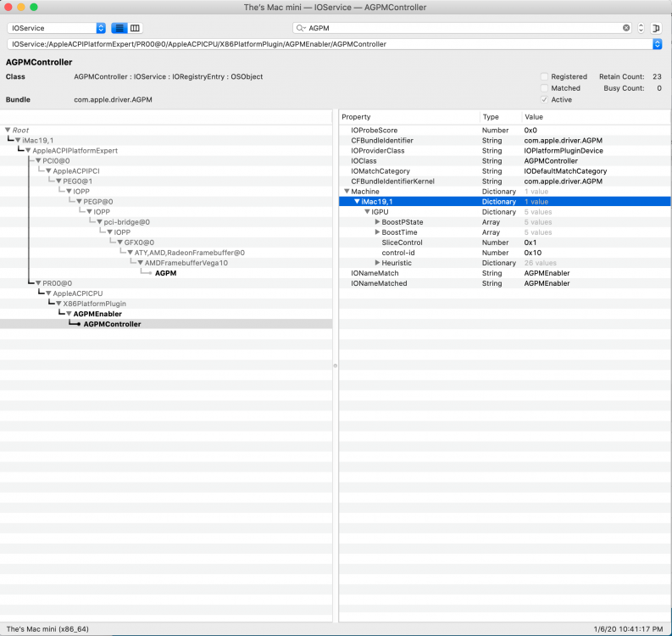Toggle the Registered checkbox
This screenshot has height=636, width=672.
(x=544, y=77)
